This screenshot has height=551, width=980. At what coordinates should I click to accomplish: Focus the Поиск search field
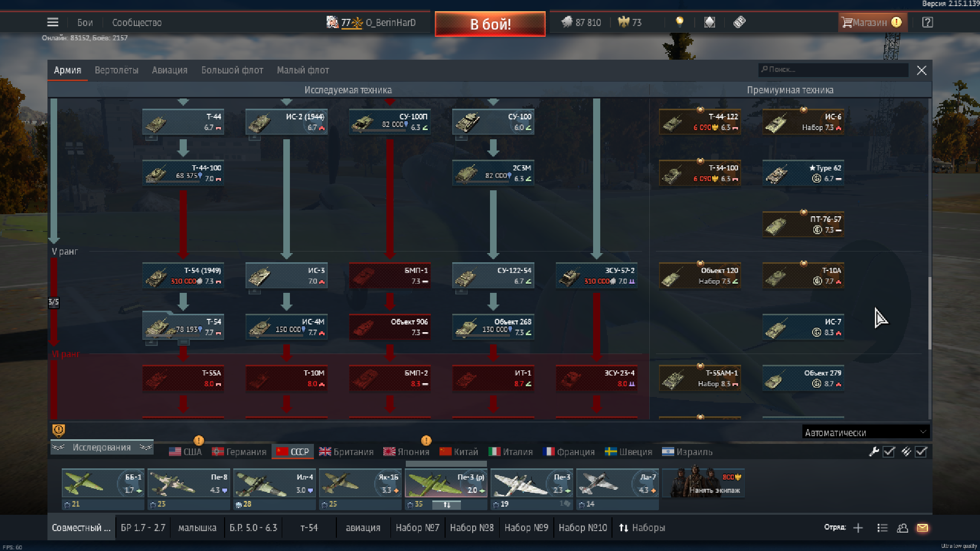click(x=834, y=70)
